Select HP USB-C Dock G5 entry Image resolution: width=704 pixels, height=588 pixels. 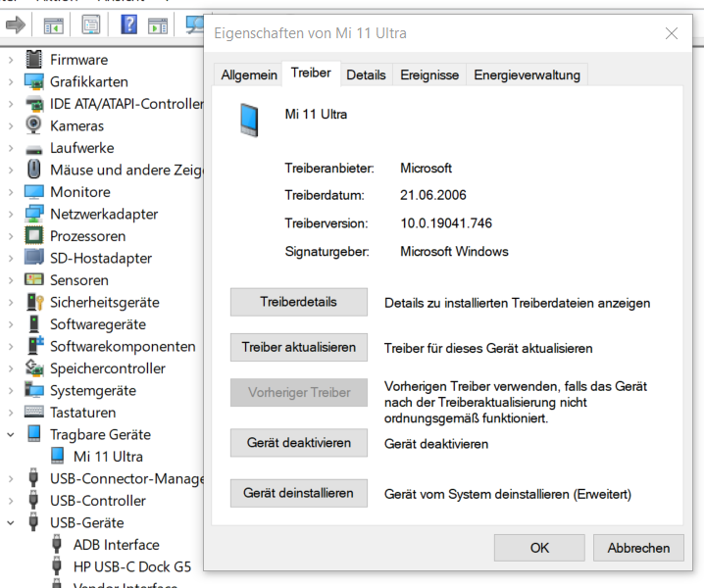(x=132, y=566)
